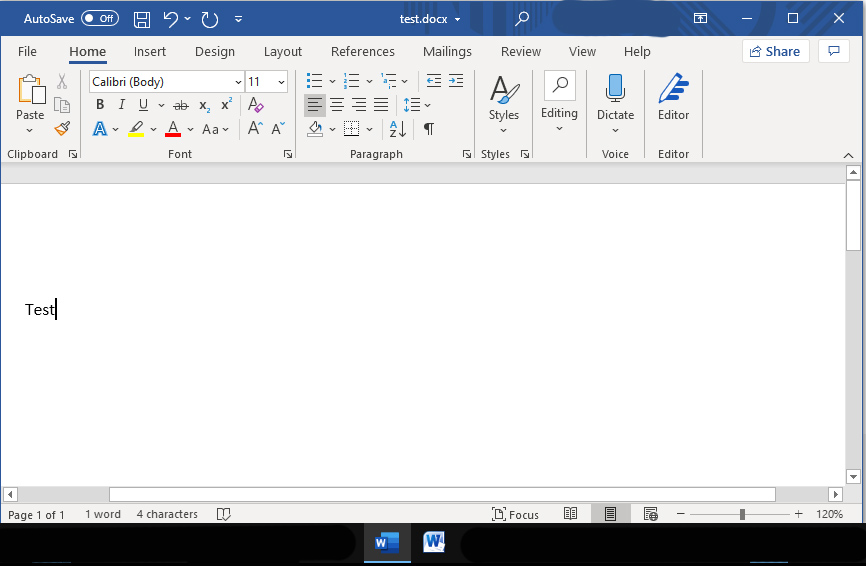The width and height of the screenshot is (866, 566).
Task: Toggle Subscript formatting
Action: 204,105
